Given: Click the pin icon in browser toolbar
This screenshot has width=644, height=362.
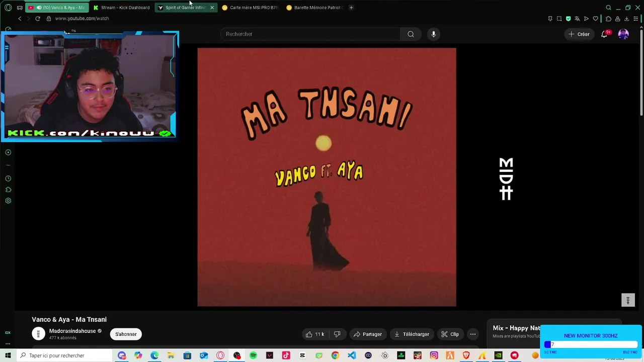Looking at the screenshot, I should click(550, 19).
